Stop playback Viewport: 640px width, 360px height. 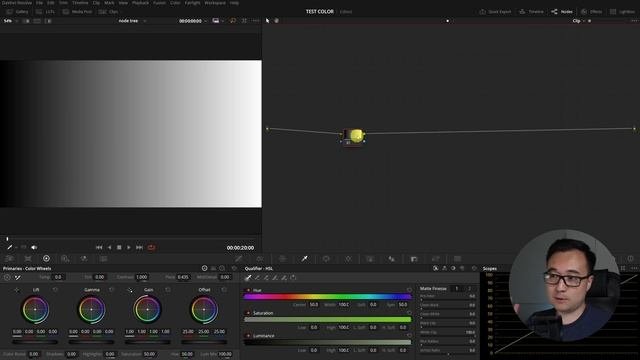119,247
